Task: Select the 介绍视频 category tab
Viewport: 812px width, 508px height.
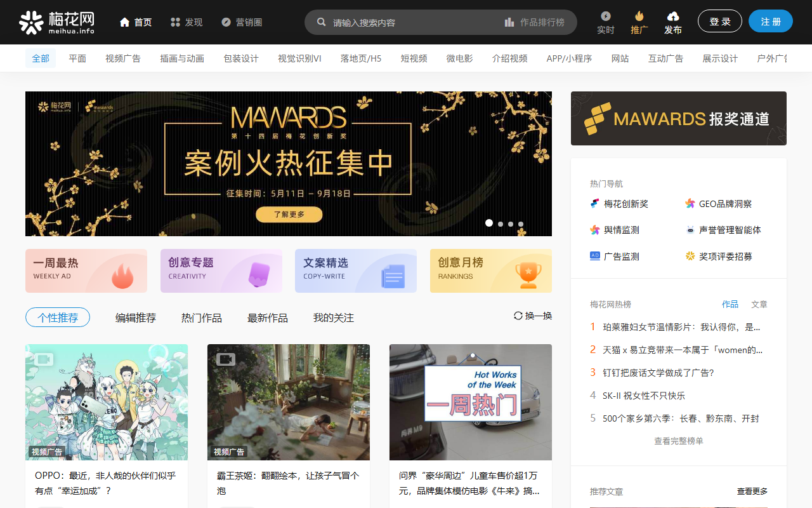Action: [x=510, y=58]
